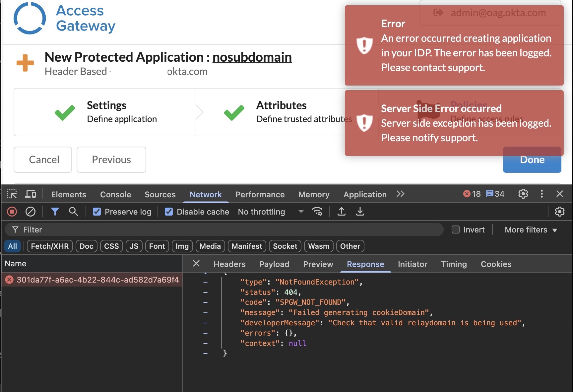Screen dimensions: 573x392
Task: Open network search magnifier
Action: pyautogui.click(x=73, y=212)
